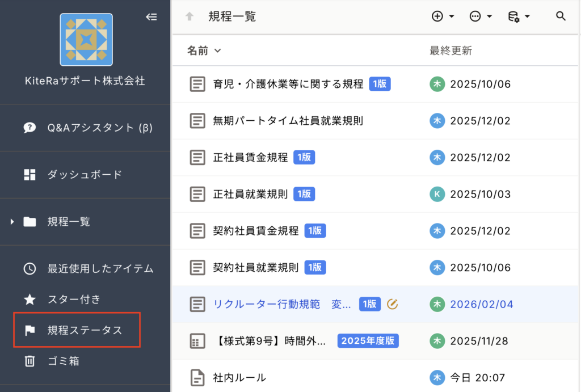The height and width of the screenshot is (392, 581).
Task: Collapse the sidebar with the arrow icon
Action: click(x=151, y=17)
